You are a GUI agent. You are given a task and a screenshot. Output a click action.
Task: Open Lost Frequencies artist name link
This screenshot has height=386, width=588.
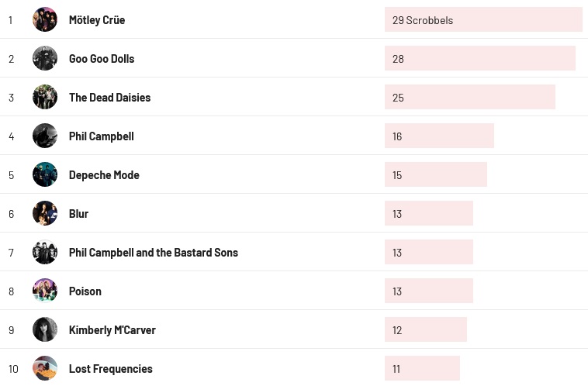tap(110, 369)
